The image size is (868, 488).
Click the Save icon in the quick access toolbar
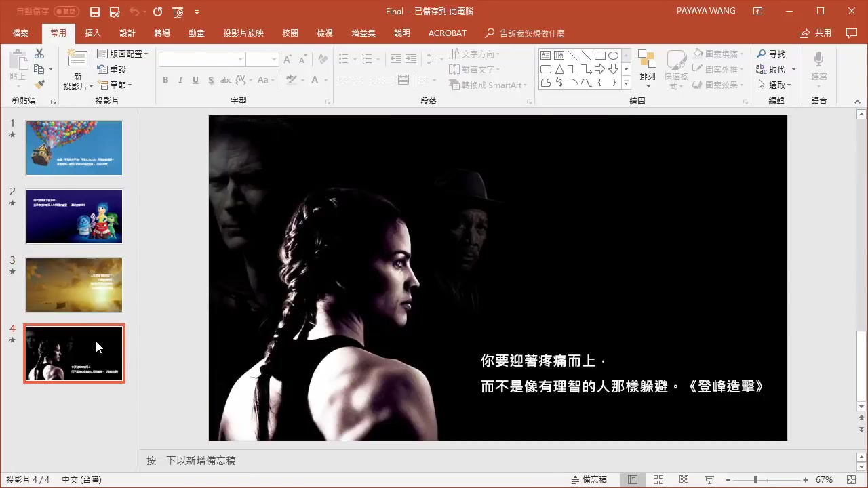[x=95, y=12]
